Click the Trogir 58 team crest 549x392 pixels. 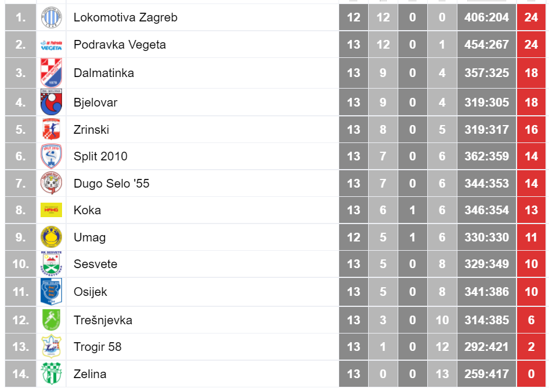point(51,346)
